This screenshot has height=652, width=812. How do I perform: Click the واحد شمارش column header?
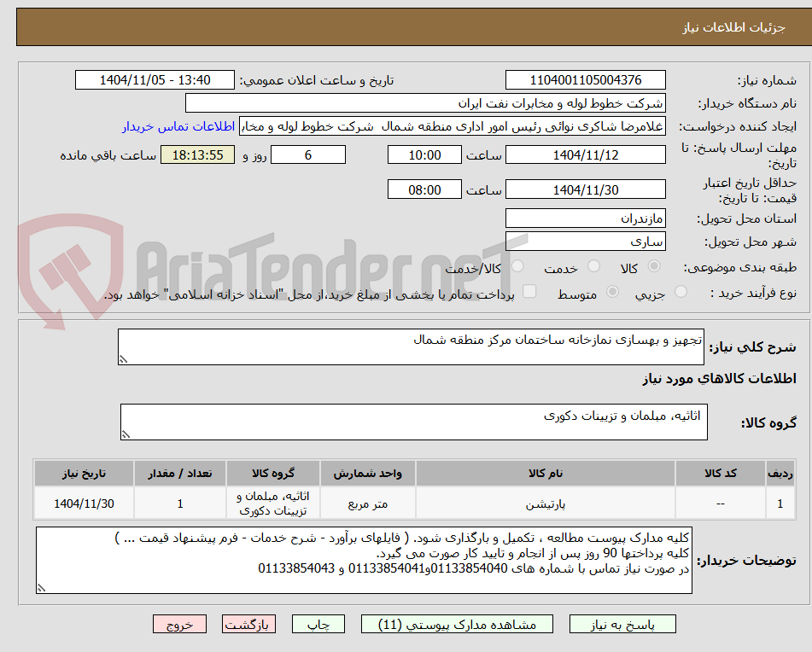[367, 474]
